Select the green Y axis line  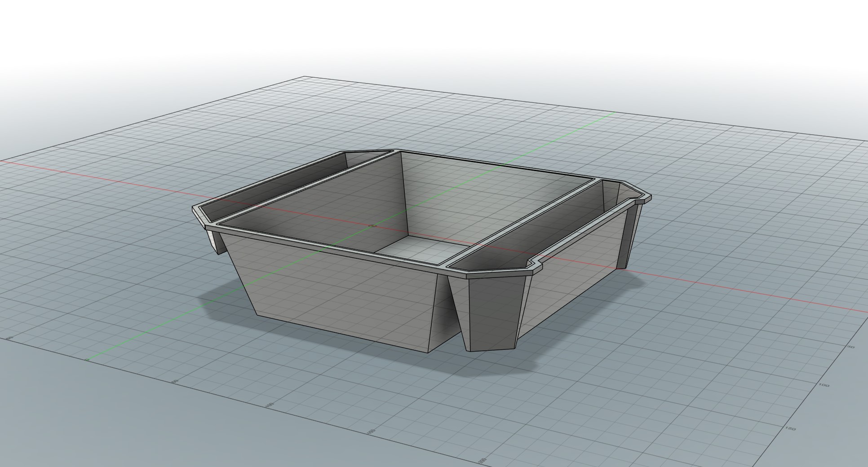[350, 237]
